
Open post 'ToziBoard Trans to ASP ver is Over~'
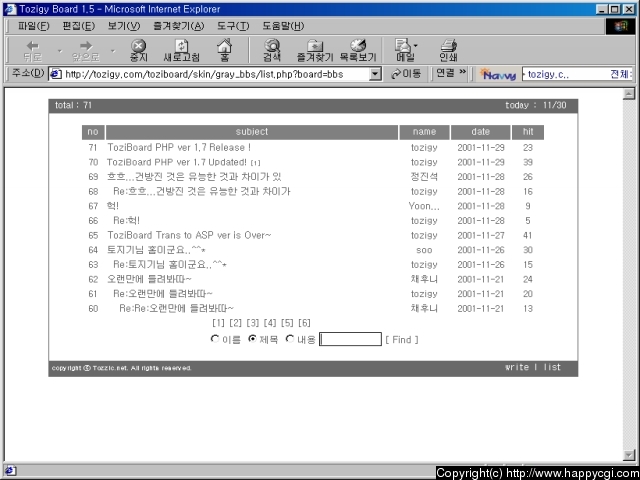pos(189,235)
